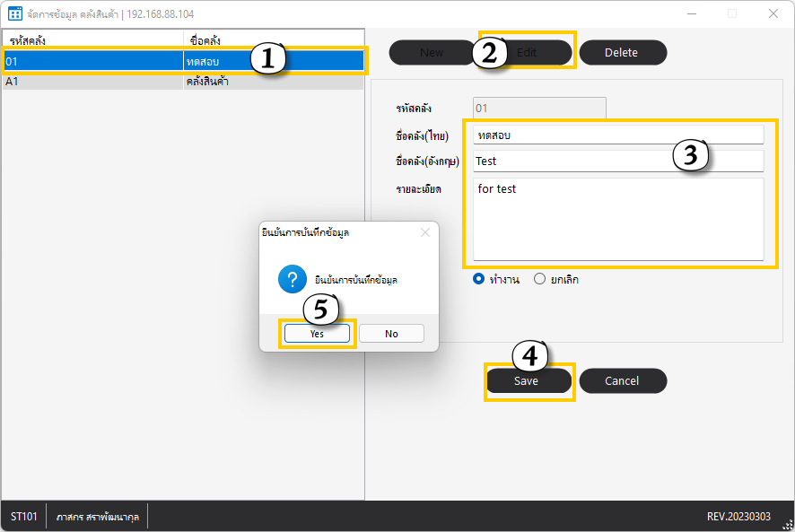Click the Thai warehouse name field
The image size is (795, 532).
click(x=617, y=135)
